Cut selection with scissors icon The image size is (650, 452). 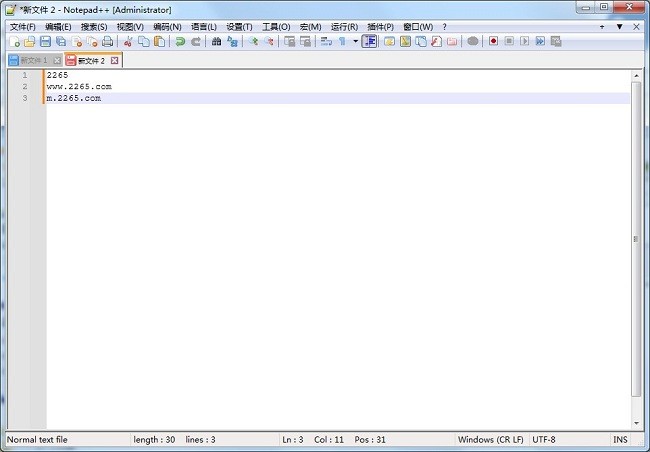[x=128, y=41]
